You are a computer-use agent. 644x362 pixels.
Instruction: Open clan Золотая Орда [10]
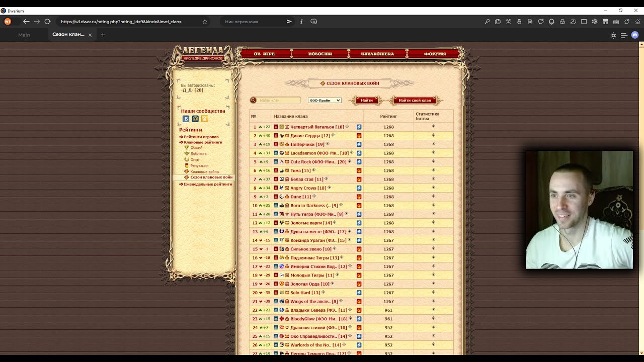click(x=310, y=284)
